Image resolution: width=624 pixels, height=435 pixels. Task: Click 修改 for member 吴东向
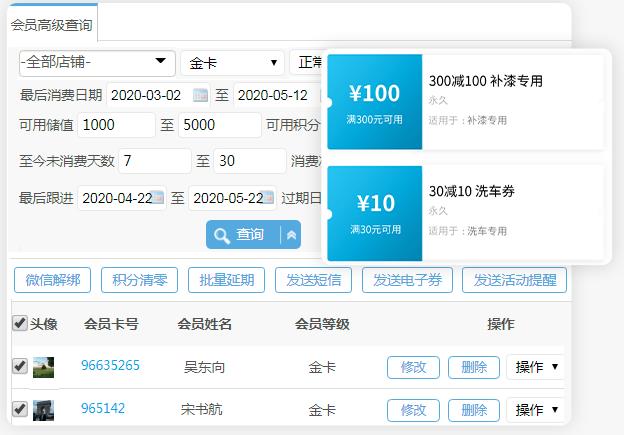(x=413, y=367)
